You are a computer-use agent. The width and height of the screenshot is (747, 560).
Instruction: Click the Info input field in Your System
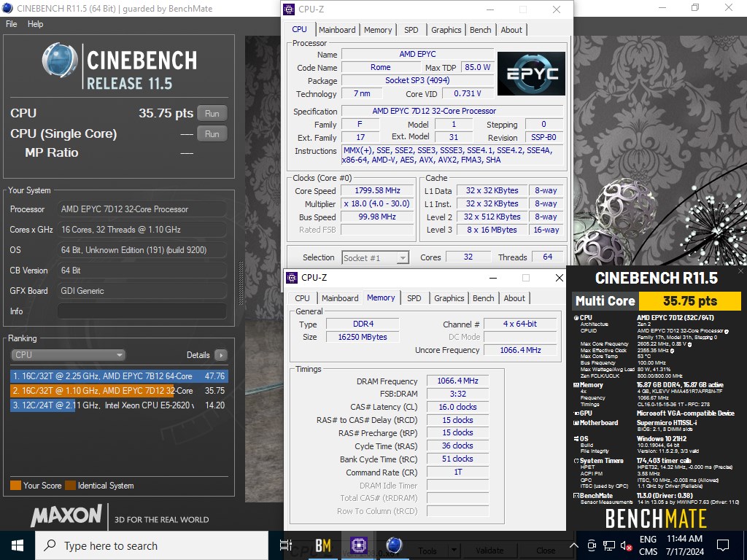142,311
